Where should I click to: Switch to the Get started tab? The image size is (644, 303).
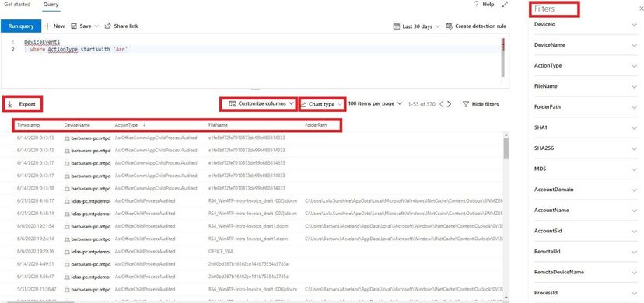(x=17, y=5)
